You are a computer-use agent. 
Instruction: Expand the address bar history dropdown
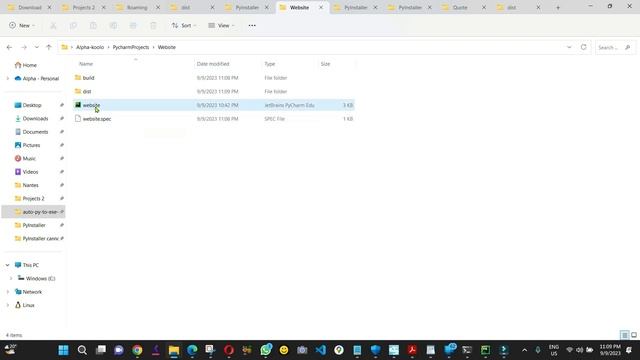point(569,47)
